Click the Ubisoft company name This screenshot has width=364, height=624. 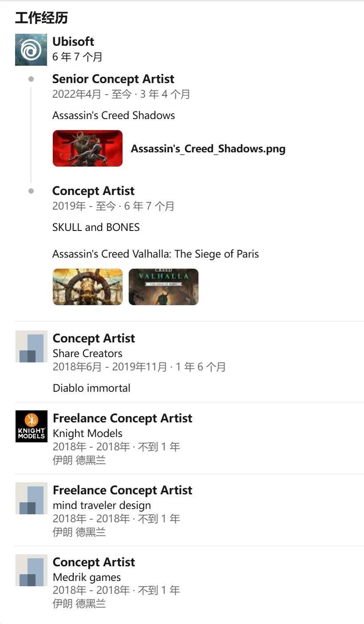click(73, 42)
